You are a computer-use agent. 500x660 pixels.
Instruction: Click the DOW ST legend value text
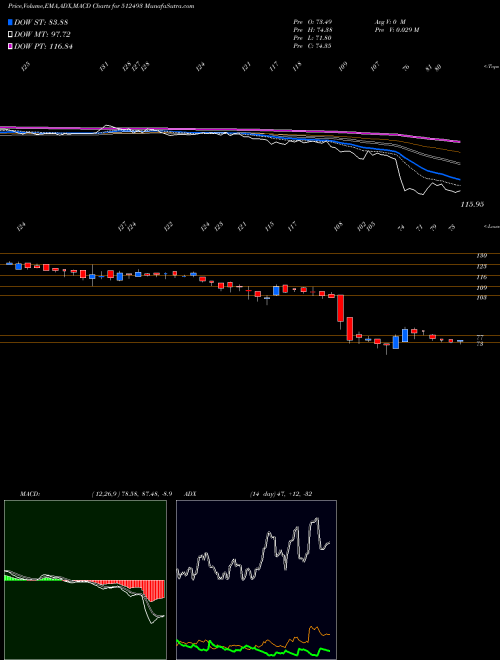pos(41,23)
